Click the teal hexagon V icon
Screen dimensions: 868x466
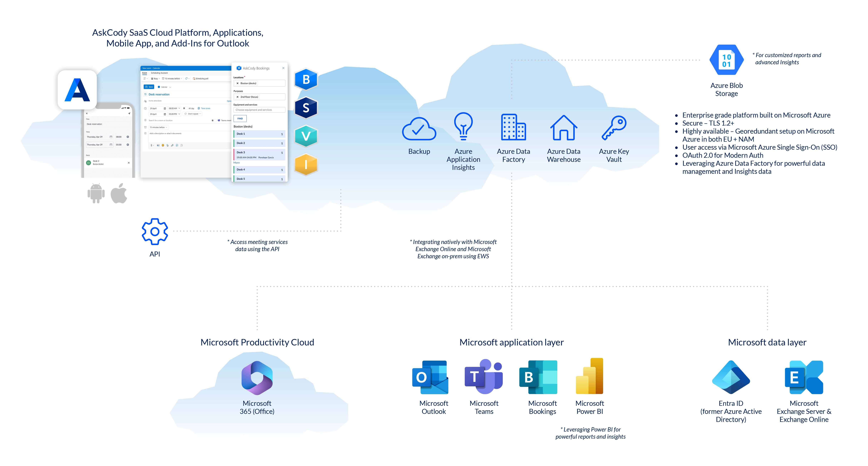point(306,136)
